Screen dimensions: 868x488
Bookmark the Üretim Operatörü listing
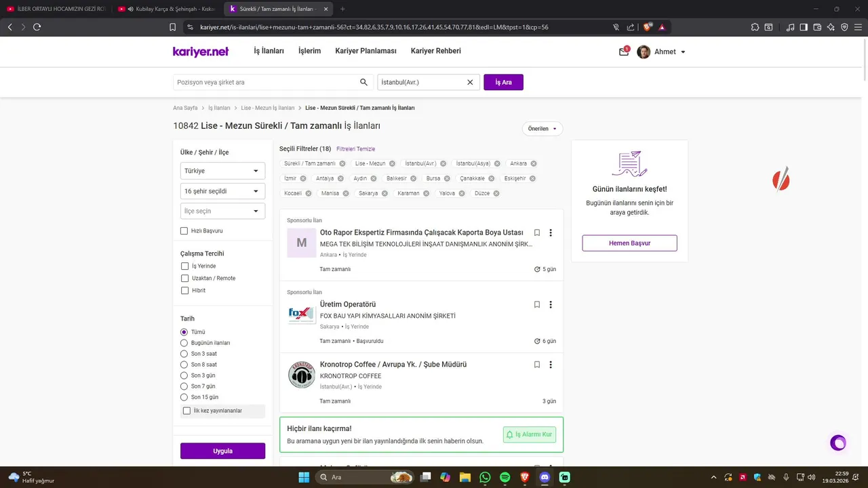[x=537, y=304]
